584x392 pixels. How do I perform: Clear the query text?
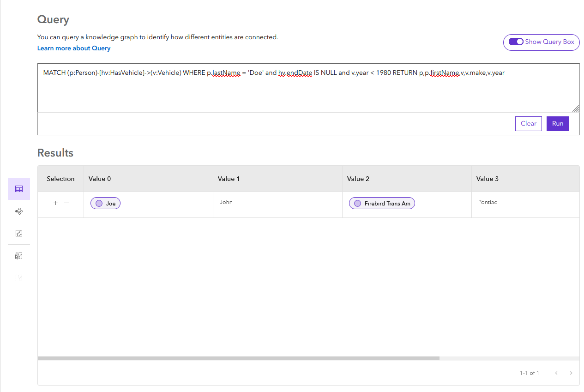point(528,124)
